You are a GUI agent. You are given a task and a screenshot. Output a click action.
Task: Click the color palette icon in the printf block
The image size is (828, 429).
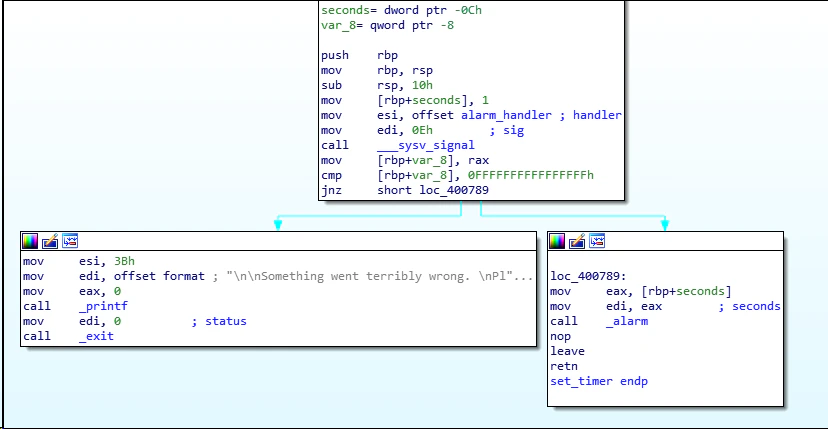30,241
